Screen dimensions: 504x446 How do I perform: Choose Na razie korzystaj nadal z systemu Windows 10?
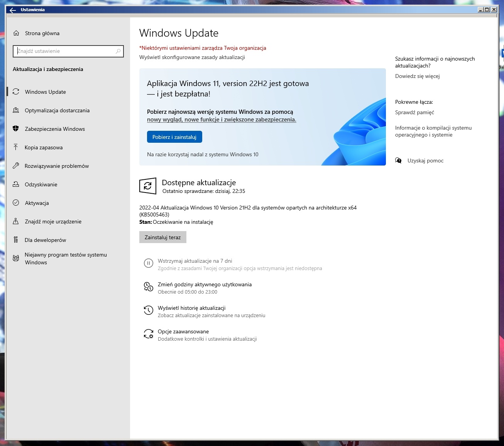[203, 154]
